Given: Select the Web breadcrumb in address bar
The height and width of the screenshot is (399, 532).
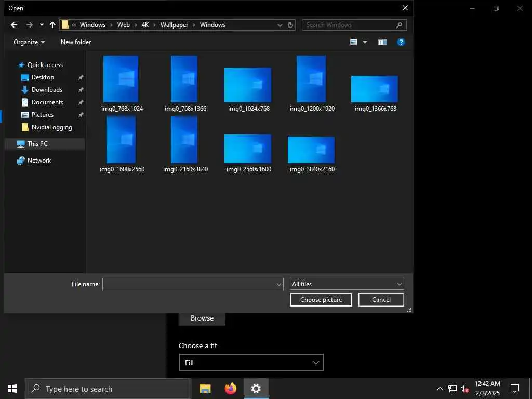Looking at the screenshot, I should tap(124, 25).
